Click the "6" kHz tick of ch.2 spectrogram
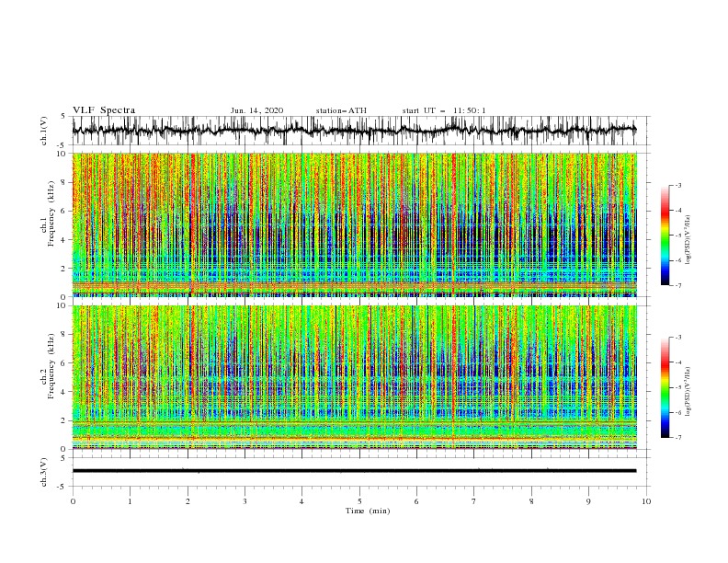This screenshot has width=728, height=563. point(64,363)
